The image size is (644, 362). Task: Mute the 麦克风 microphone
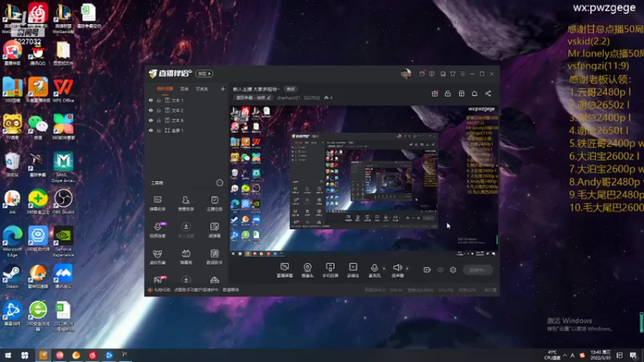click(374, 270)
